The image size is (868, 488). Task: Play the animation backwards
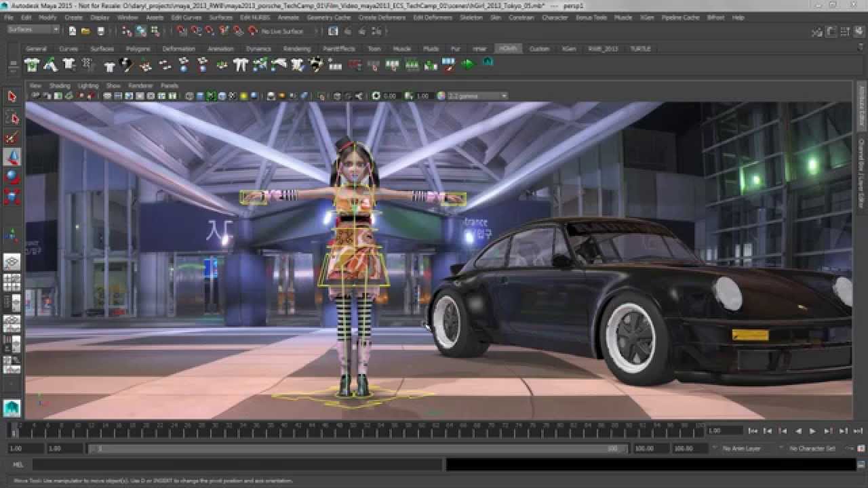[798, 430]
